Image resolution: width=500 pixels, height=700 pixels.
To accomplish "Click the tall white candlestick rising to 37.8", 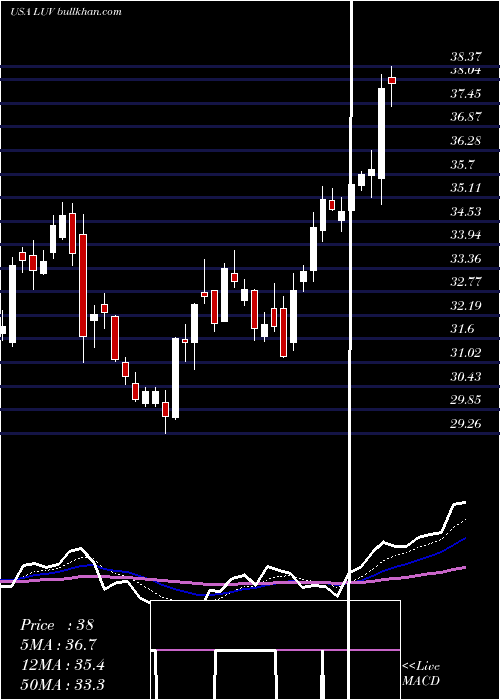I will pyautogui.click(x=382, y=133).
